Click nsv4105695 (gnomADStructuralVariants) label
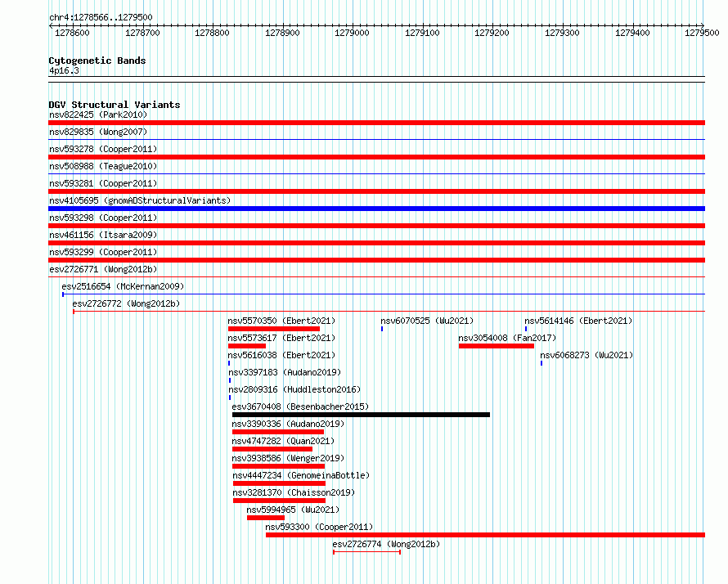The width and height of the screenshot is (728, 584). coord(140,200)
